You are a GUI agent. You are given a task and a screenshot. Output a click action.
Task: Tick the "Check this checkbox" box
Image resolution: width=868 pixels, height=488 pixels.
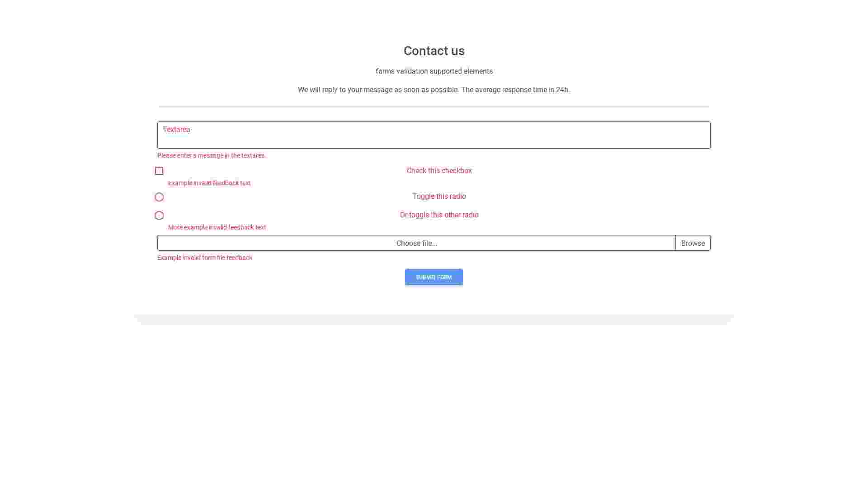pos(159,171)
